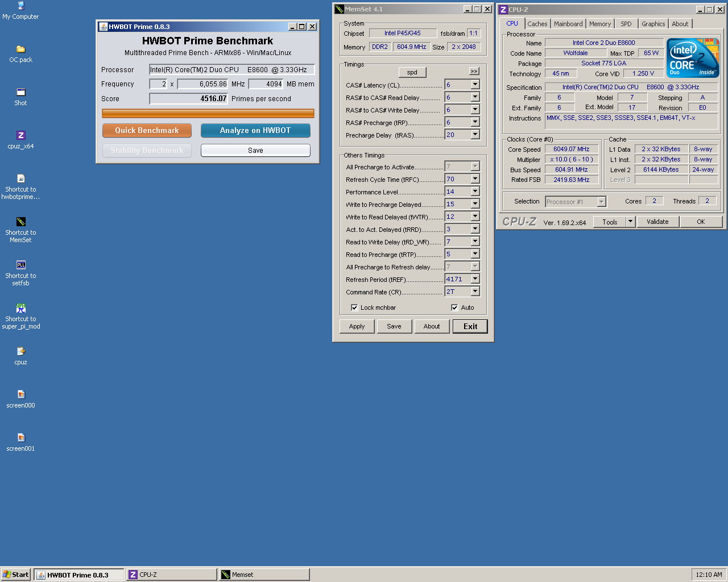Open the CPU-Z Tools dropdown arrow

click(630, 222)
